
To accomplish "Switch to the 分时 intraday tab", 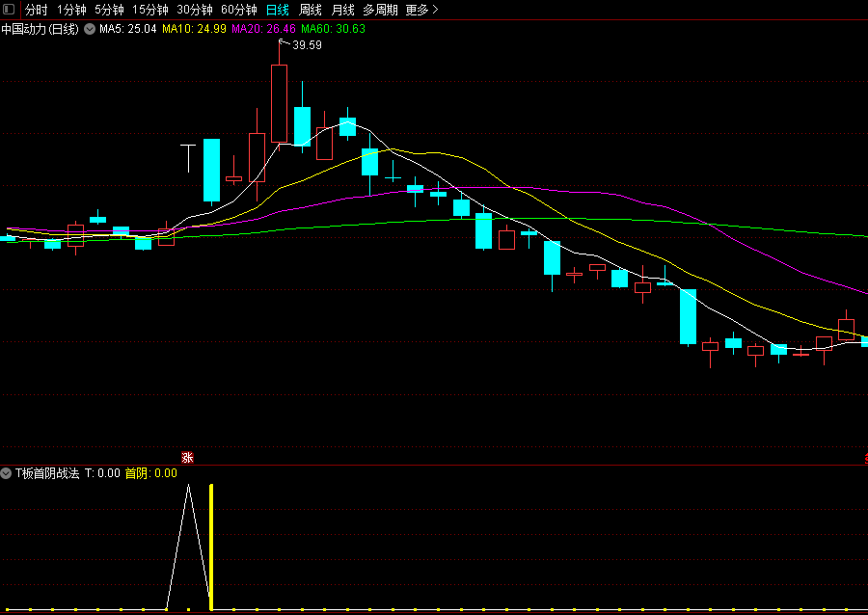I will (36, 10).
